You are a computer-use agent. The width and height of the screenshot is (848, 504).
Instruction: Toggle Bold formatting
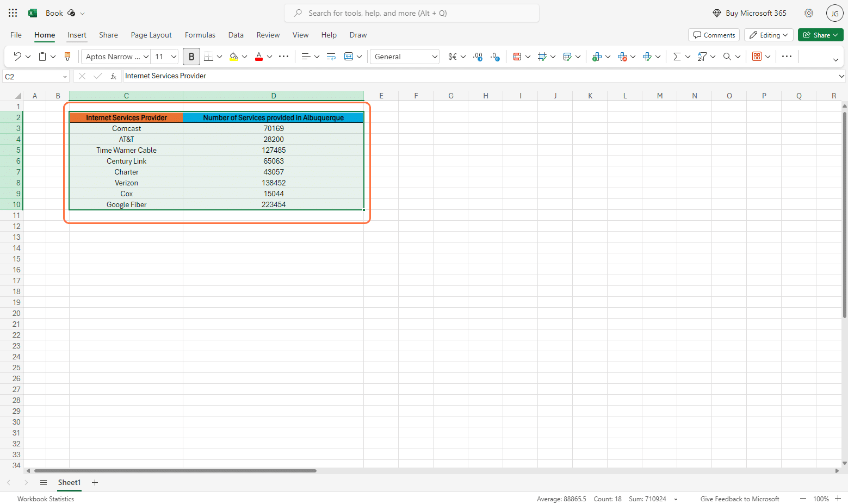[191, 57]
